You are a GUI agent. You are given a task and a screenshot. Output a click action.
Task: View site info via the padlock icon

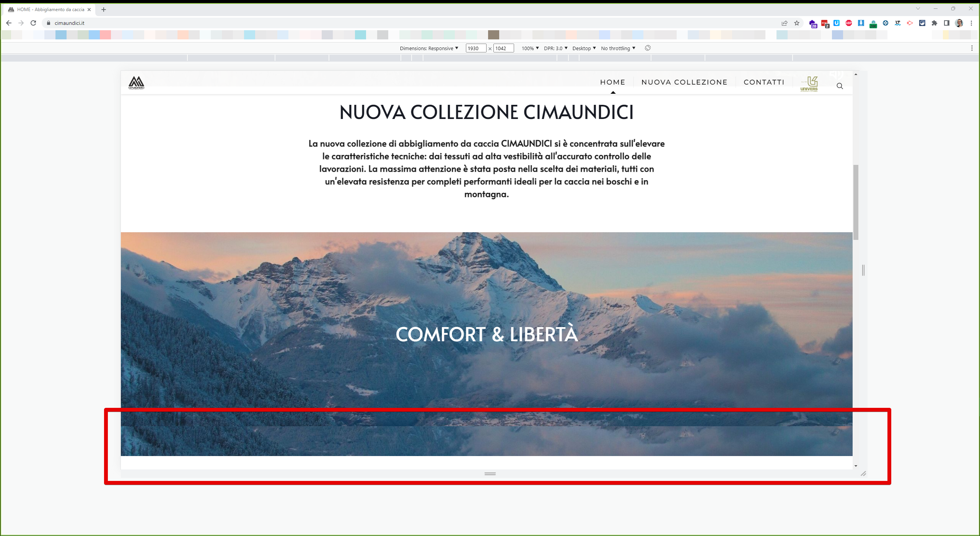(48, 23)
